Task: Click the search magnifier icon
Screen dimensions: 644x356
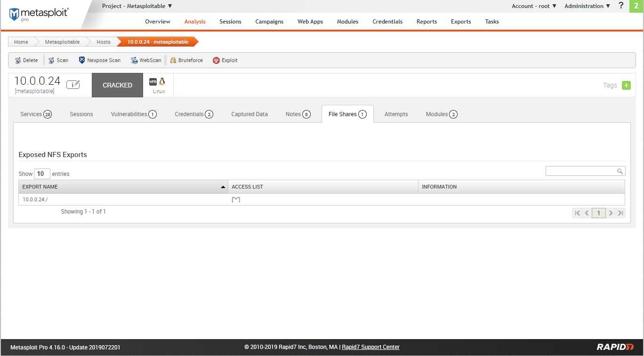Action: [x=620, y=171]
